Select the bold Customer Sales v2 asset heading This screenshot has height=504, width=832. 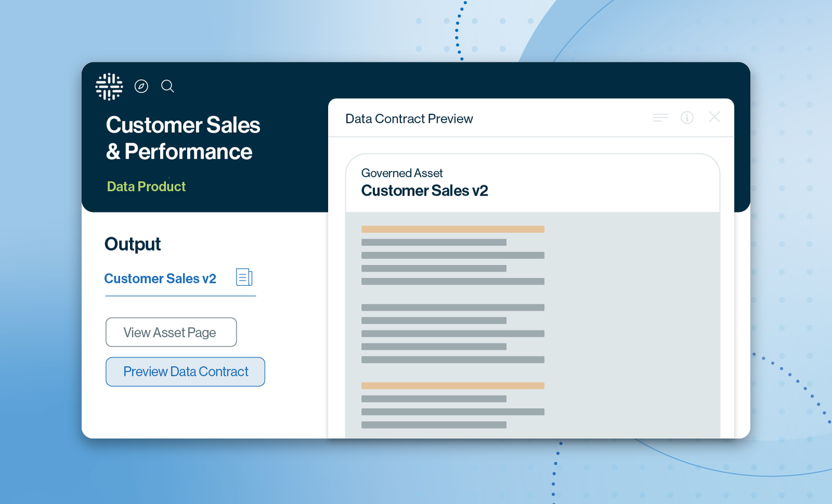coord(425,191)
